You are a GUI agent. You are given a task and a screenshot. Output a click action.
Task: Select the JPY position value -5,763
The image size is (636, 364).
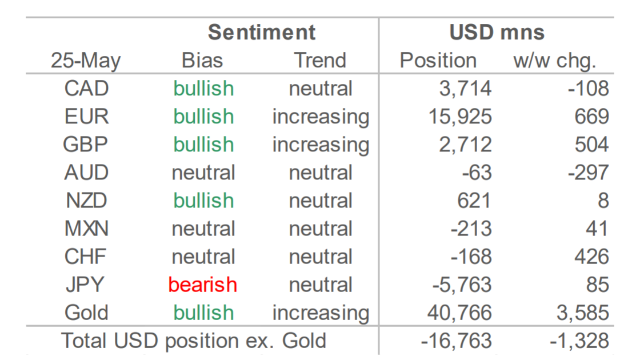coord(462,285)
